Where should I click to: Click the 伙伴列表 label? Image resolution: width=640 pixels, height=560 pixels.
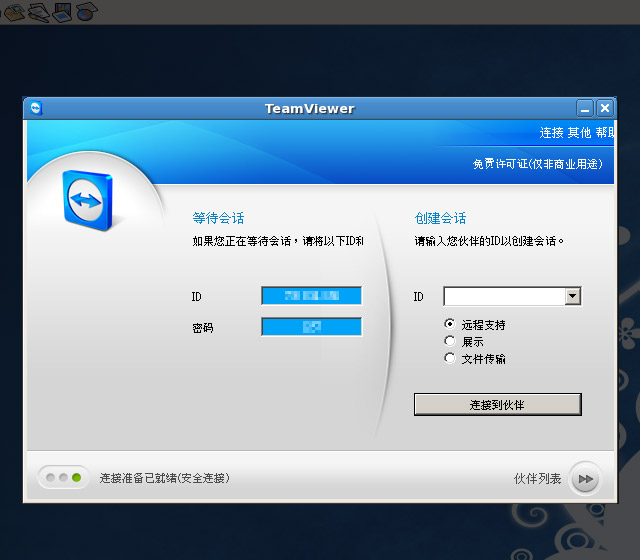(538, 479)
